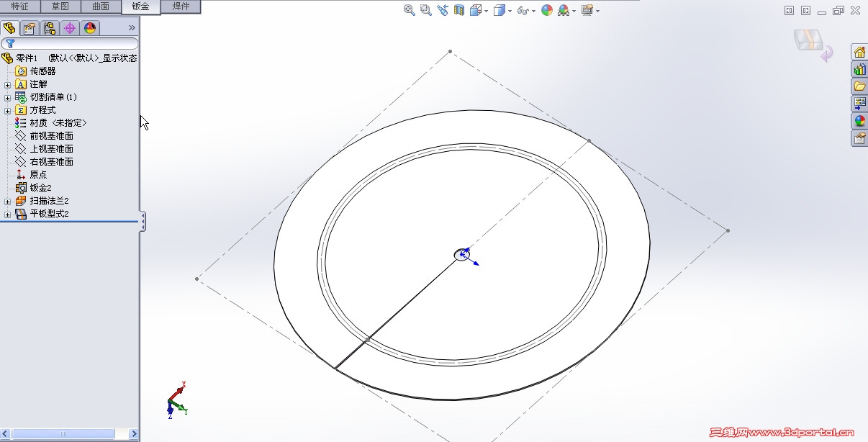Screen dimensions: 868x442
Task: Open the Edit Appearance colored sphere
Action: coord(546,10)
